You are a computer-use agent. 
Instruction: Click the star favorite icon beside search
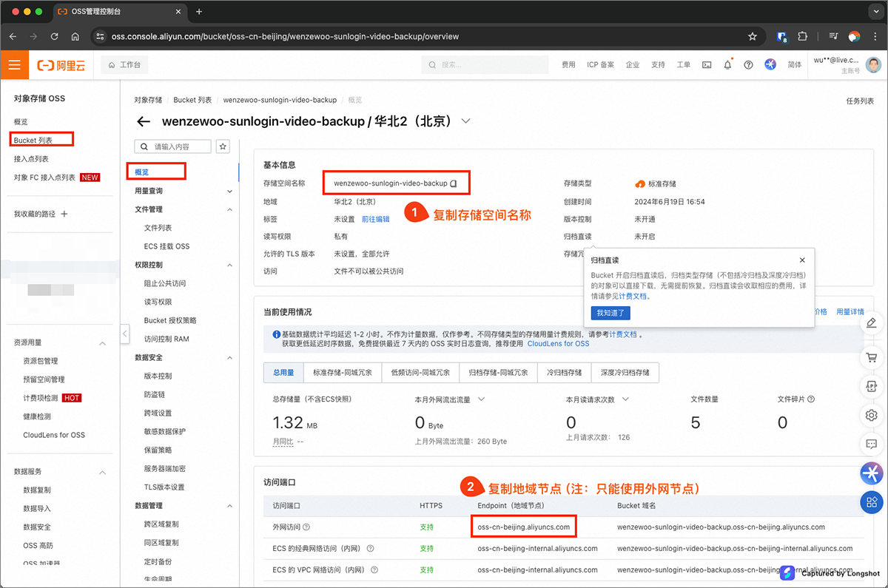pos(223,146)
